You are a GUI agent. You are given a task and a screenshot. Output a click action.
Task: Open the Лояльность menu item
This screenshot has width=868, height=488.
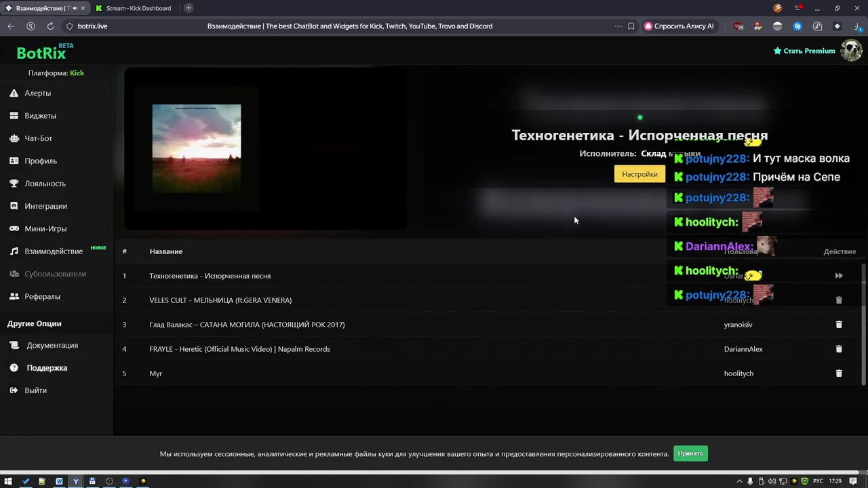[45, 184]
